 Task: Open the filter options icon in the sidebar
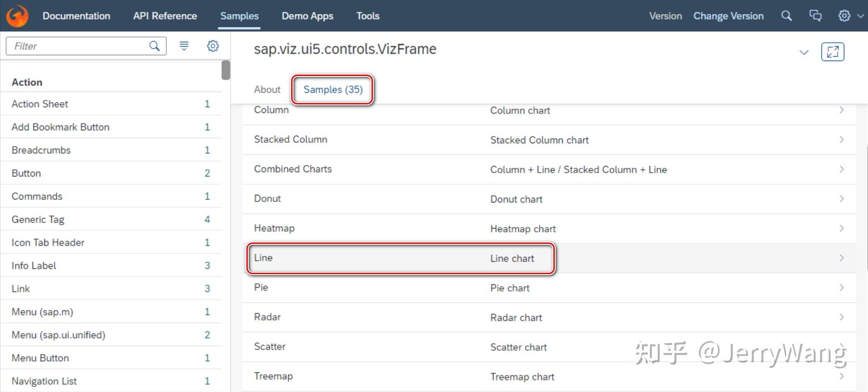click(184, 46)
